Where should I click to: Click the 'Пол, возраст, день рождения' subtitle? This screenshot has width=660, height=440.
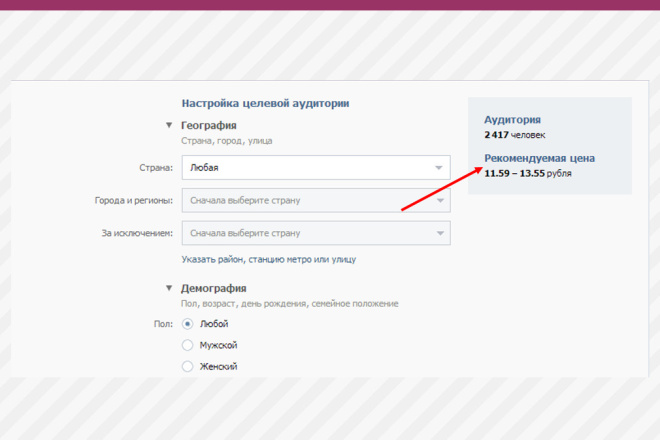(x=290, y=304)
